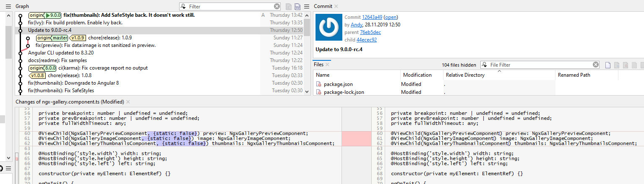Select commit 'fix(thumbnails): Downgrade to Angular 8'
The image size is (644, 184).
pos(159,83)
